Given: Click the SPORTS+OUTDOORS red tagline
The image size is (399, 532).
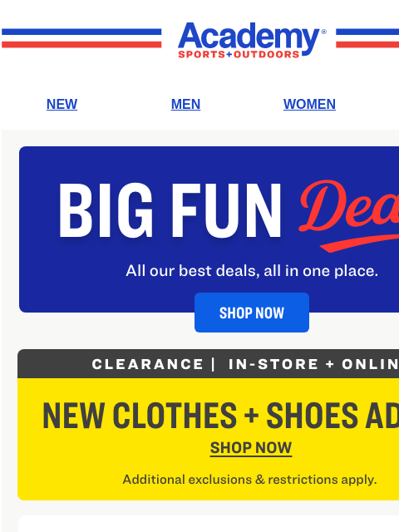Looking at the screenshot, I should point(239,54).
